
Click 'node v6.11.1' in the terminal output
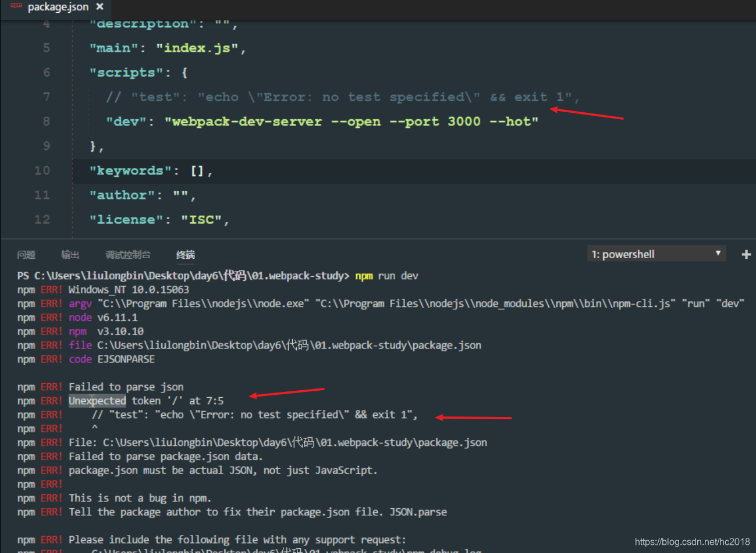click(103, 317)
